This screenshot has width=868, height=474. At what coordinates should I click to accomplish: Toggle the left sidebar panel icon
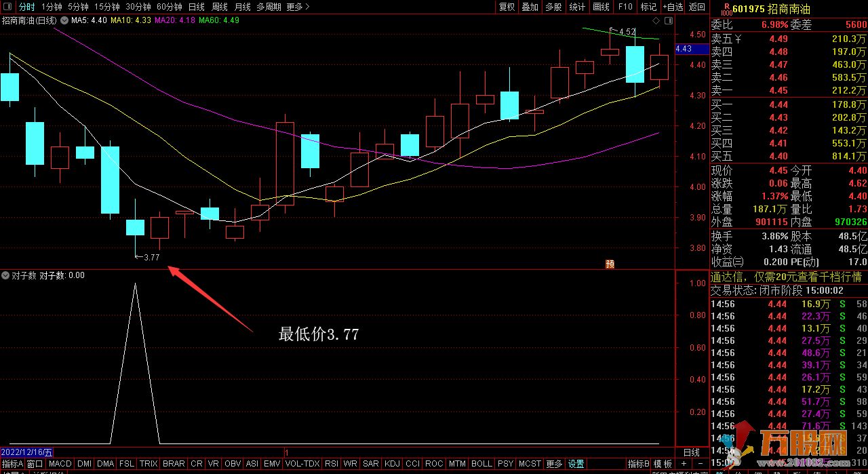click(7, 7)
